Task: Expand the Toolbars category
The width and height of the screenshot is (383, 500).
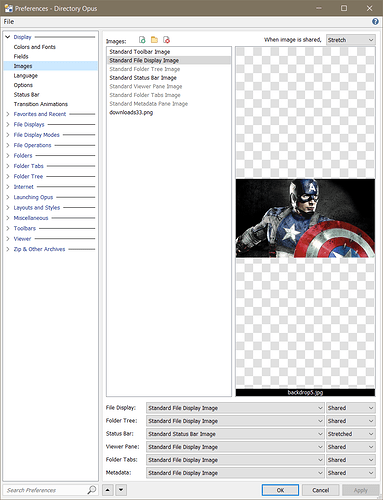Action: tap(8, 228)
